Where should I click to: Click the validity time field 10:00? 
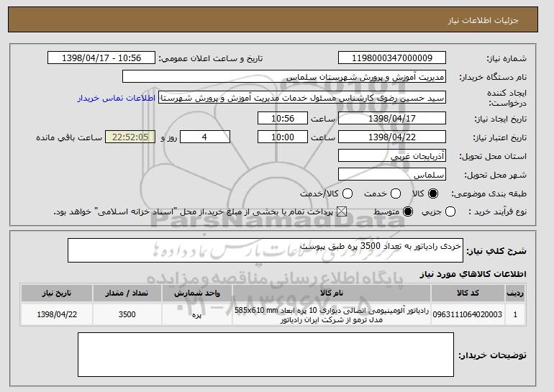283,137
